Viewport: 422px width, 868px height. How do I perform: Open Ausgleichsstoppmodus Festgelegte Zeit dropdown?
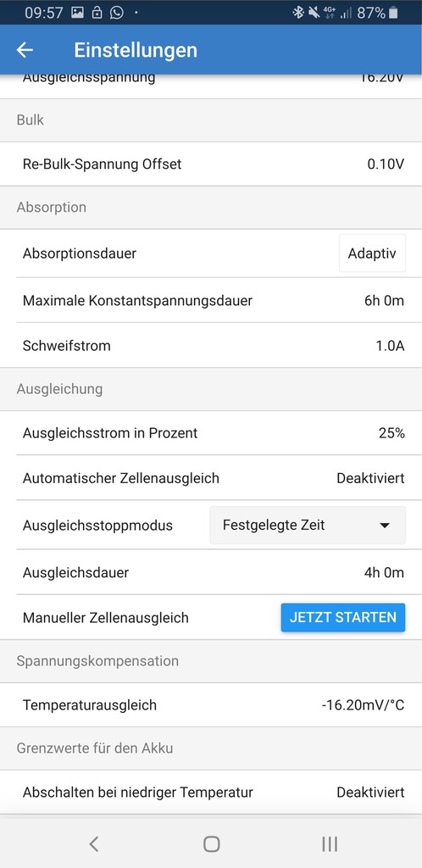point(308,525)
